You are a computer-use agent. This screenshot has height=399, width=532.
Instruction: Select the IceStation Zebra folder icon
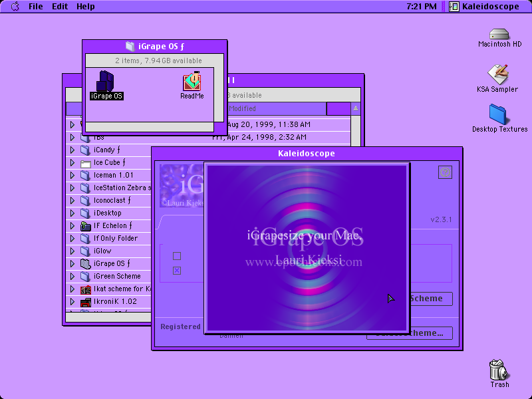click(85, 188)
